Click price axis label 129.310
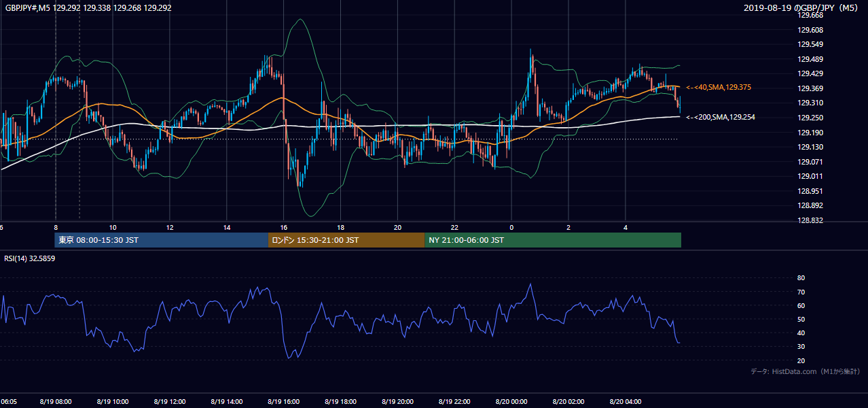Image resolution: width=868 pixels, height=408 pixels. 810,103
